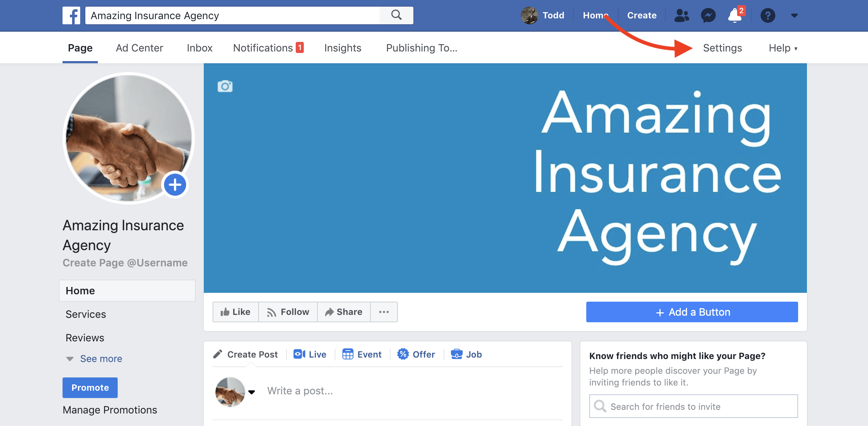This screenshot has height=426, width=868.
Task: Switch to the Insights tab
Action: click(342, 48)
